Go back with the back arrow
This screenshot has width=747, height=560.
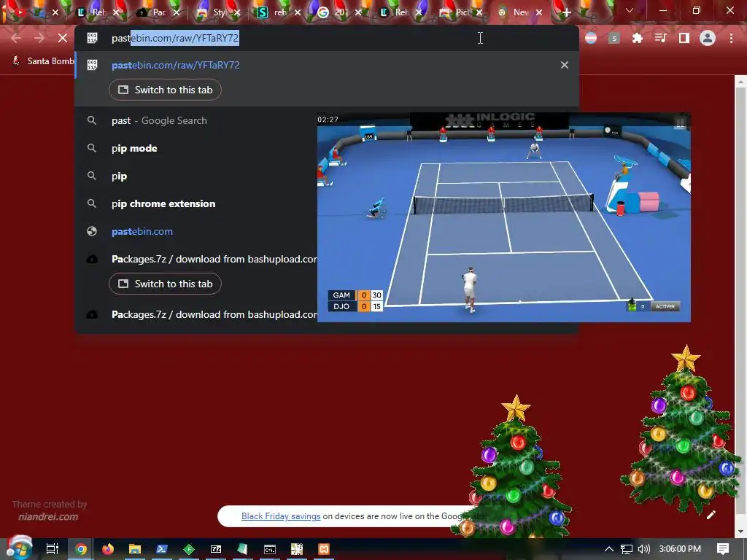(x=16, y=38)
